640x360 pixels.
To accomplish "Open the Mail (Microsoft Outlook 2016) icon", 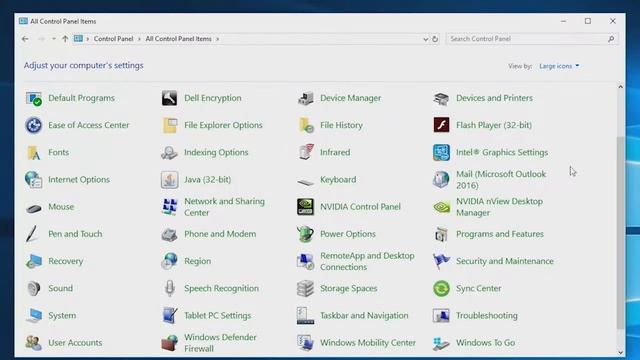I will pyautogui.click(x=441, y=180).
